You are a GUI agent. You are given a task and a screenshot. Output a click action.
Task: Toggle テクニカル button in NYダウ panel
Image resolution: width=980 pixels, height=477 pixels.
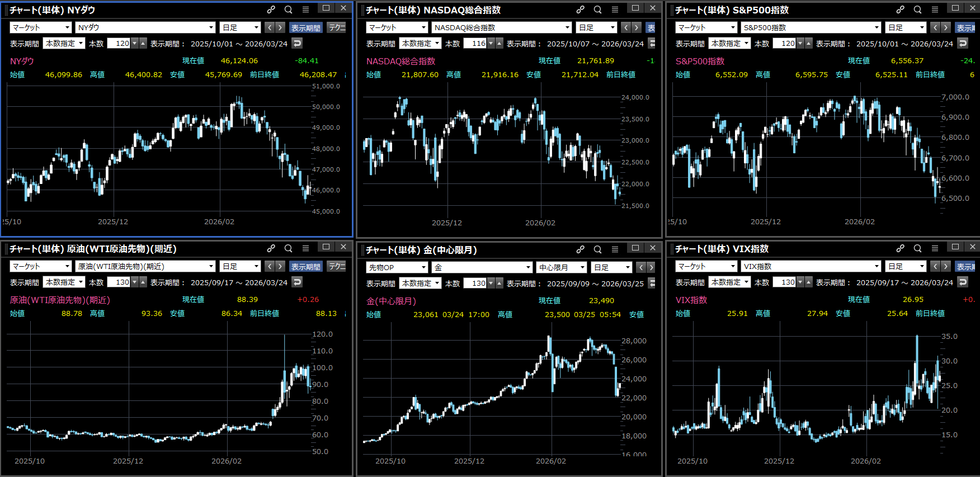[x=337, y=27]
